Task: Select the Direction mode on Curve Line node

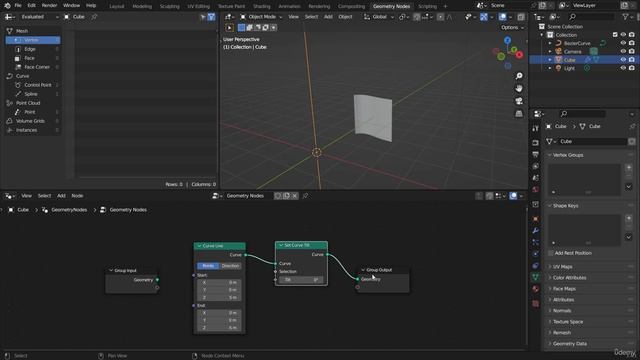Action: (x=230, y=266)
